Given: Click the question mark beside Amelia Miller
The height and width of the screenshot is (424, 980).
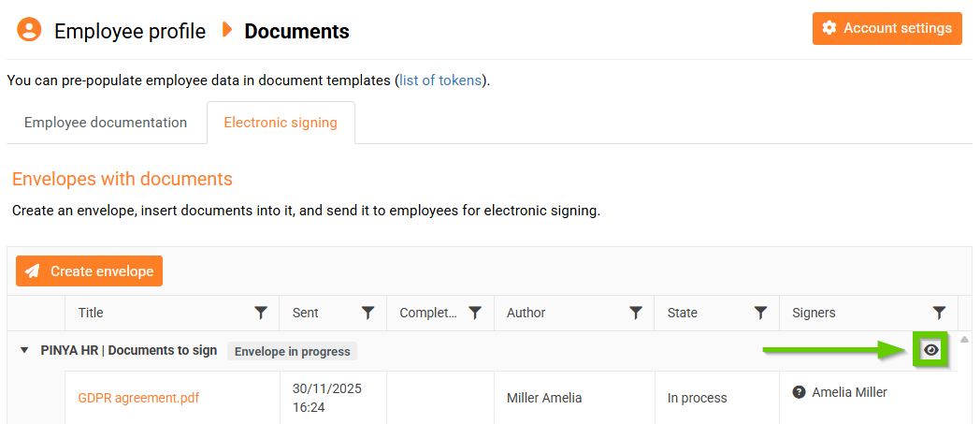Looking at the screenshot, I should point(799,392).
